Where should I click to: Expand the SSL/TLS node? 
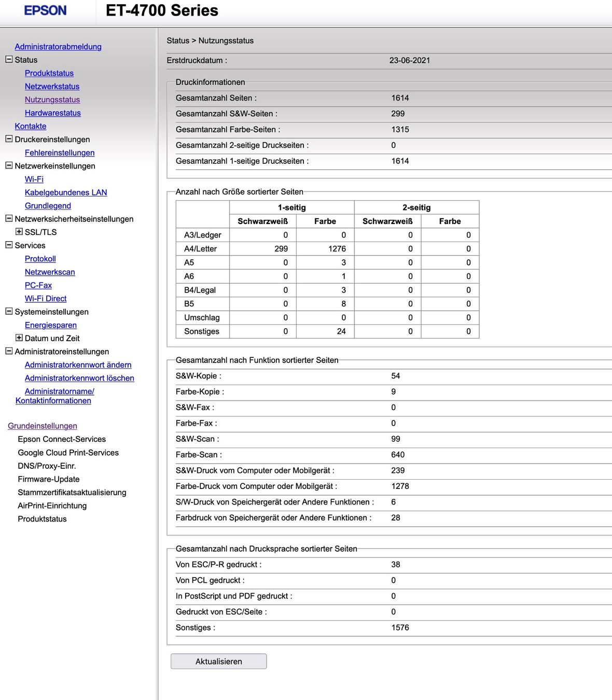[x=19, y=232]
